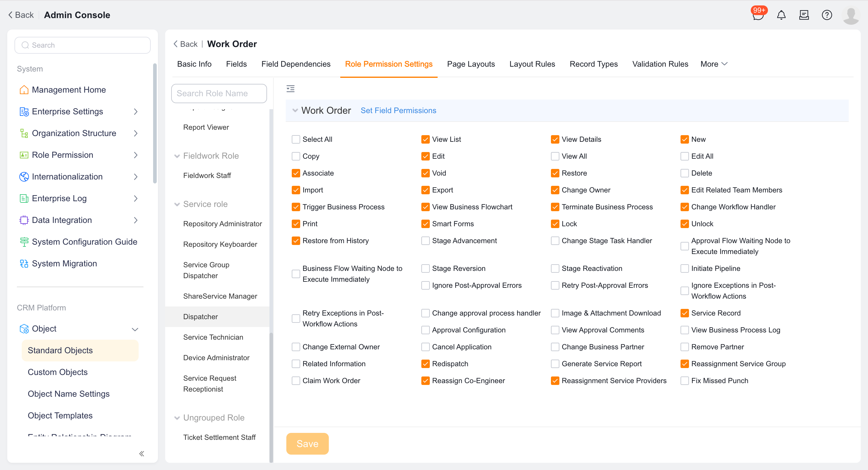
Task: Click the Organization Structure icon
Action: [24, 133]
